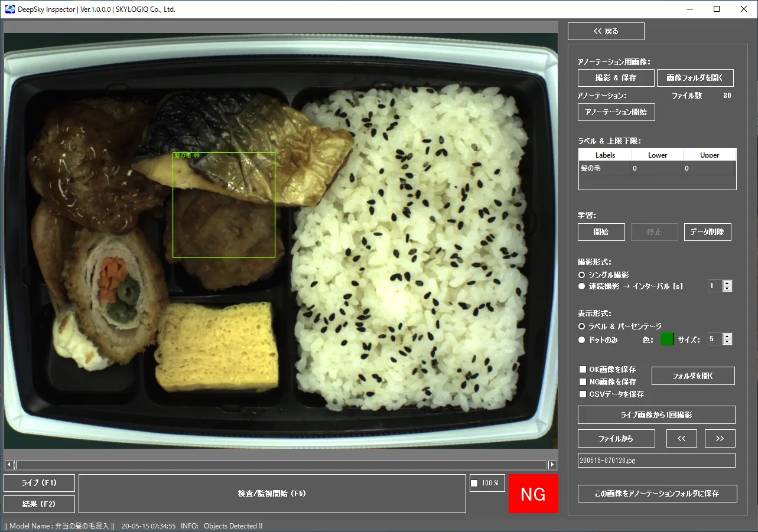
Task: Check the CSVデータを保存 option
Action: (x=583, y=394)
